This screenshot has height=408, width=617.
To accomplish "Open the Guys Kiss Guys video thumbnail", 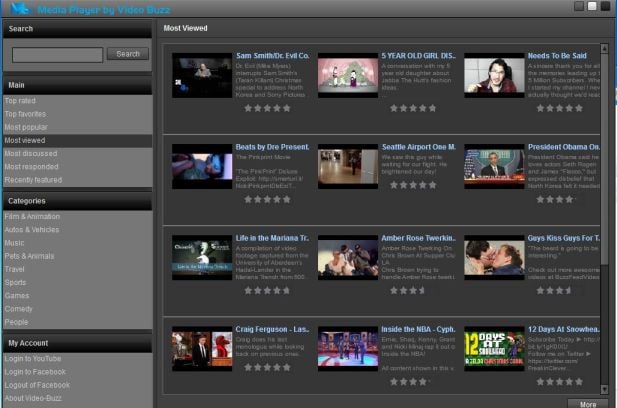I will [x=494, y=258].
